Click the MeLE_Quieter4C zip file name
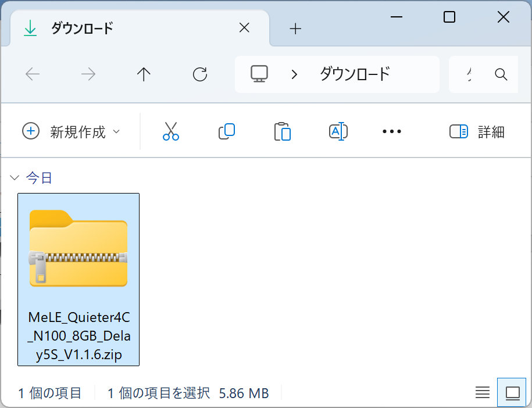 point(78,336)
